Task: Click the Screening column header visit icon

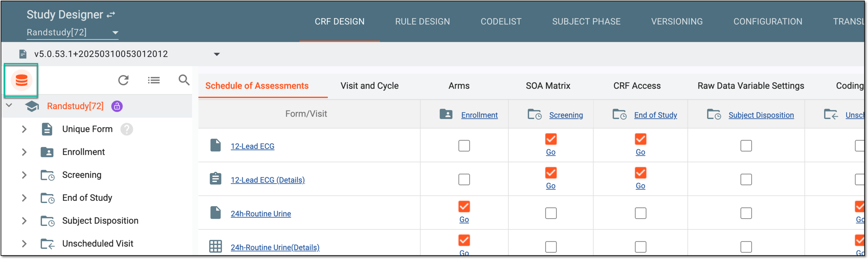Action: [x=534, y=114]
